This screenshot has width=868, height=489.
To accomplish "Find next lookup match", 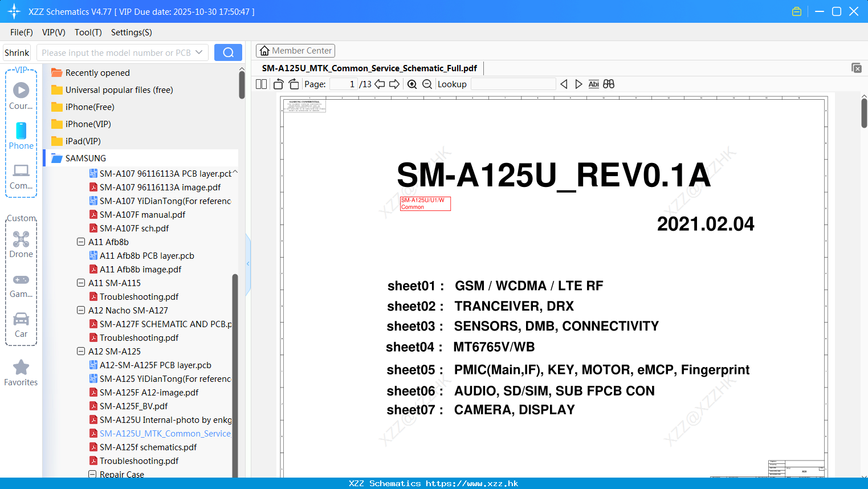I will coord(578,84).
